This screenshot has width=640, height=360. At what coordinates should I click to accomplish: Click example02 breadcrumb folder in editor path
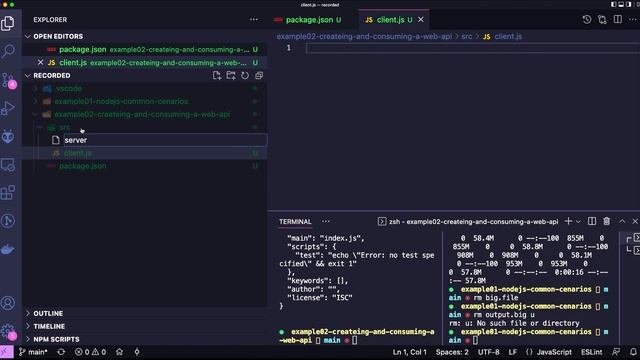click(364, 36)
